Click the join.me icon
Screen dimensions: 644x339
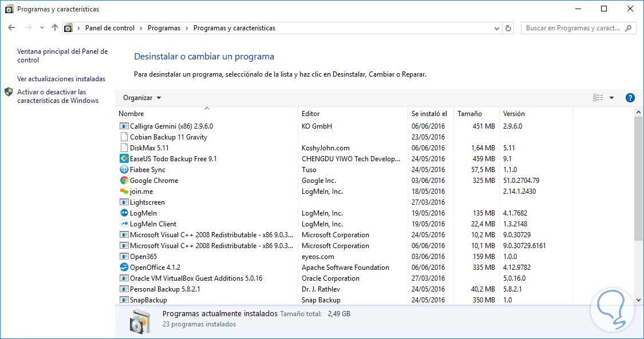point(124,192)
